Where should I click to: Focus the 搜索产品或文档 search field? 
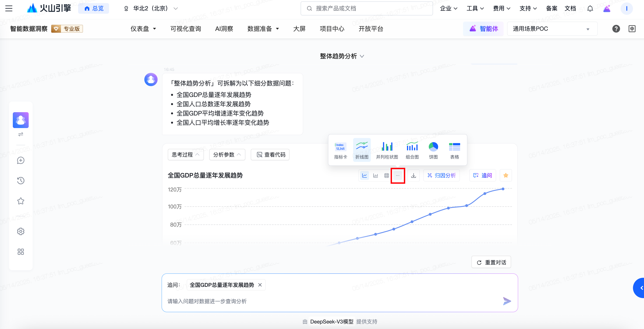(367, 9)
